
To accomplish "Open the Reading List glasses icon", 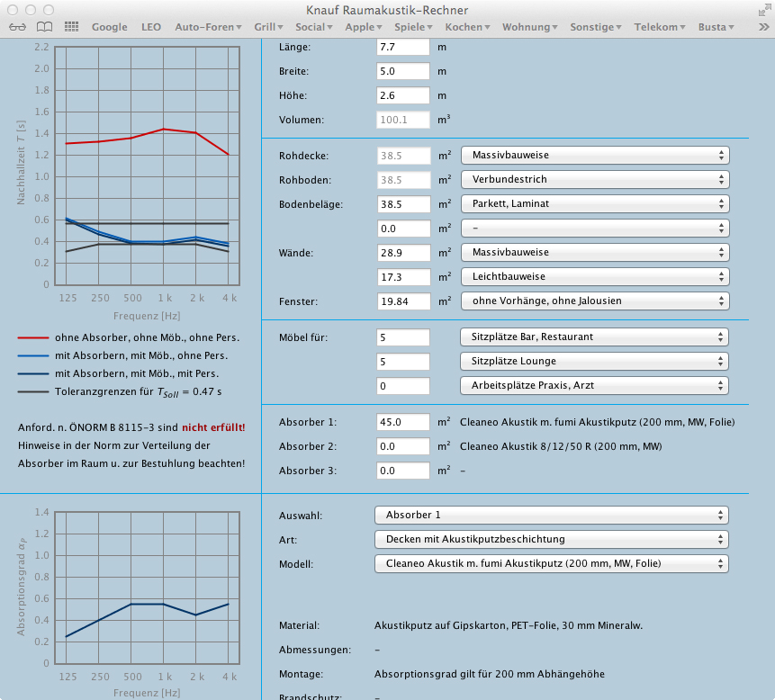I will pyautogui.click(x=18, y=27).
